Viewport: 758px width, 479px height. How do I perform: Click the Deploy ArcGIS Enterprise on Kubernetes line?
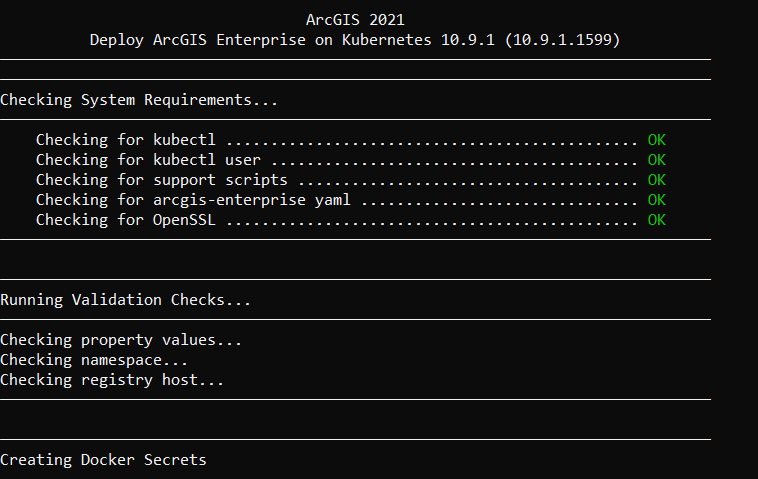355,40
